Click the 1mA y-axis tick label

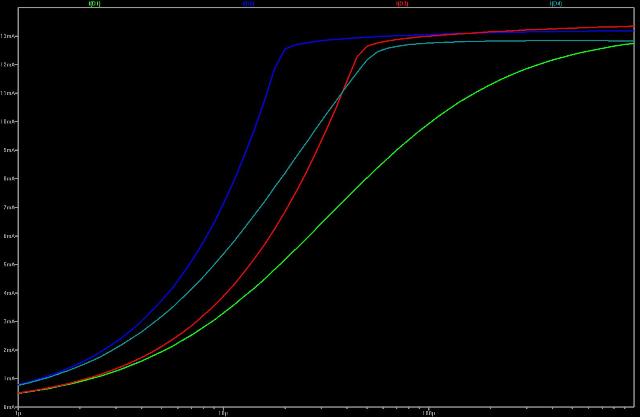coord(9,380)
